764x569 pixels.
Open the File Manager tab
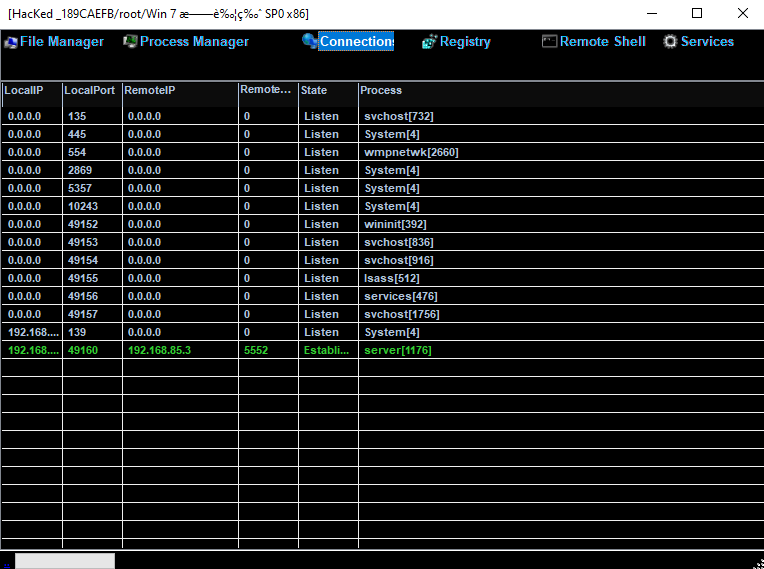(x=61, y=42)
